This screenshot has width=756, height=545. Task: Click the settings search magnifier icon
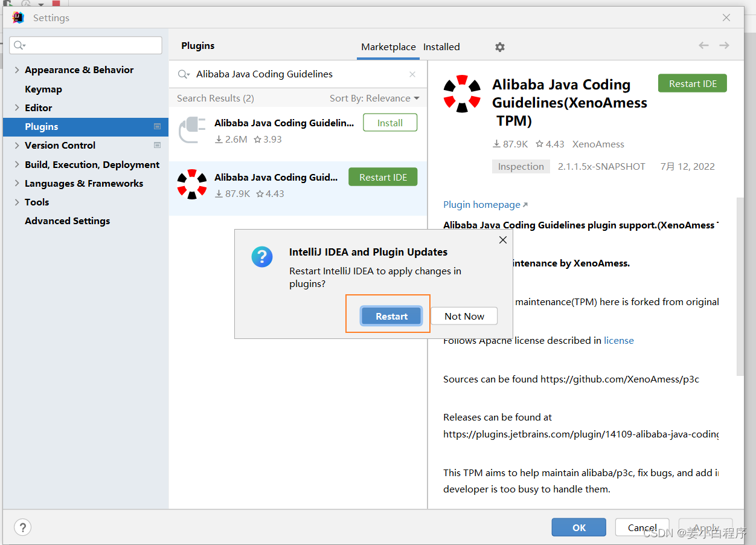coord(19,45)
